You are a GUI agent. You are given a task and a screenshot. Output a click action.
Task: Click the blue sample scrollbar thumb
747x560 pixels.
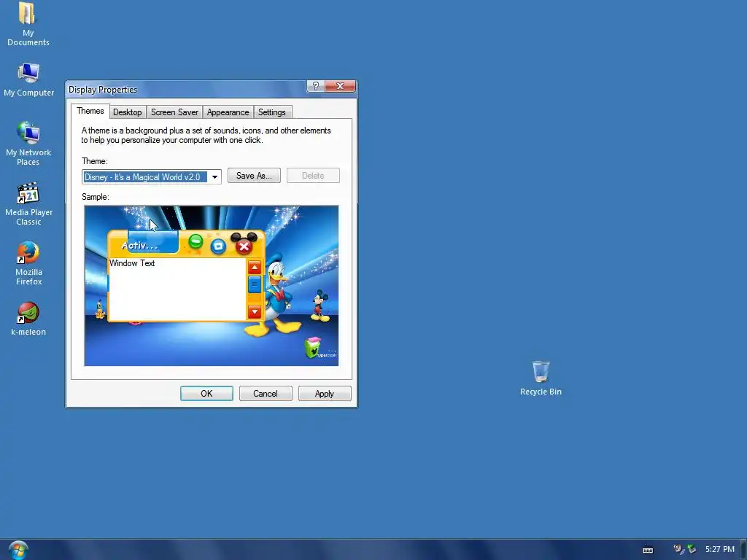[x=255, y=285]
